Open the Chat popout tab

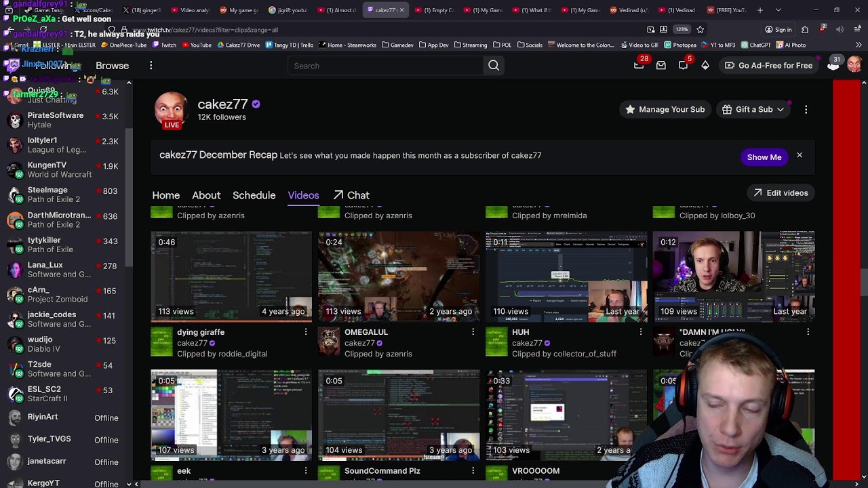[351, 195]
